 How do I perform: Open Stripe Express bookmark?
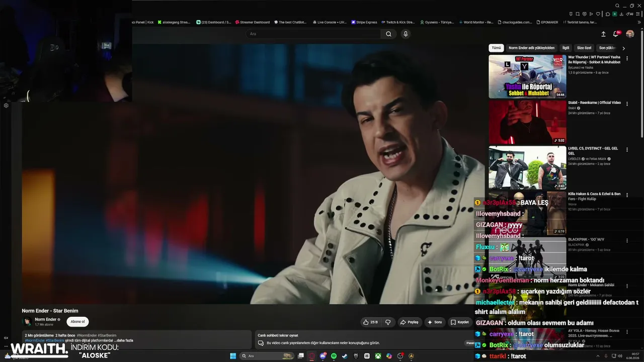coord(364,22)
